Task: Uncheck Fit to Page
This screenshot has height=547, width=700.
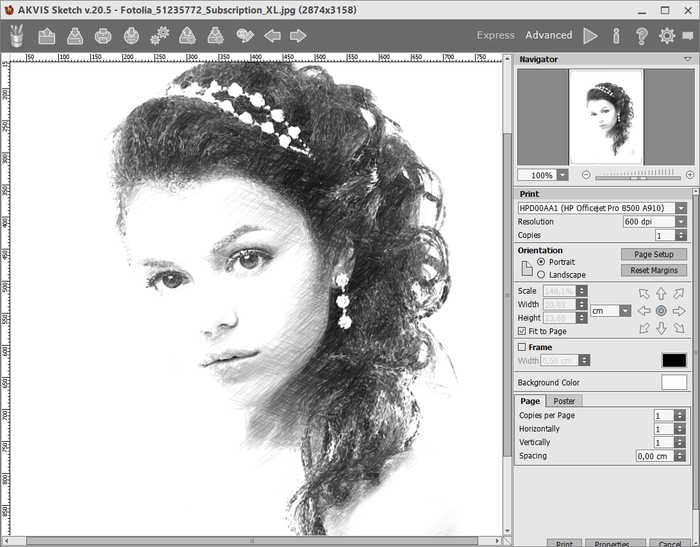Action: 522,331
